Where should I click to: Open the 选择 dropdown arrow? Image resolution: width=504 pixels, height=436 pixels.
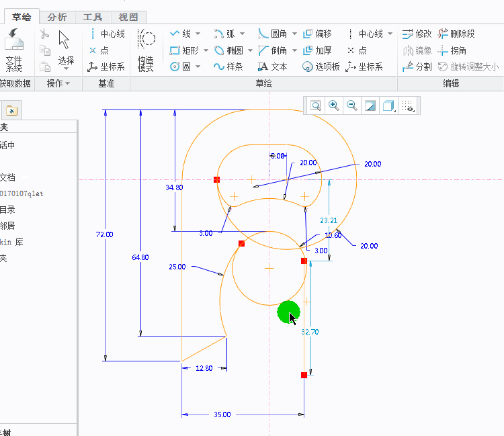point(67,69)
